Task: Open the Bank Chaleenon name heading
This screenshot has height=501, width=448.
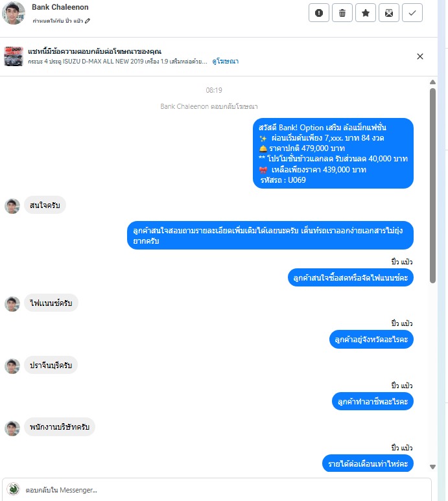Action: (60, 7)
